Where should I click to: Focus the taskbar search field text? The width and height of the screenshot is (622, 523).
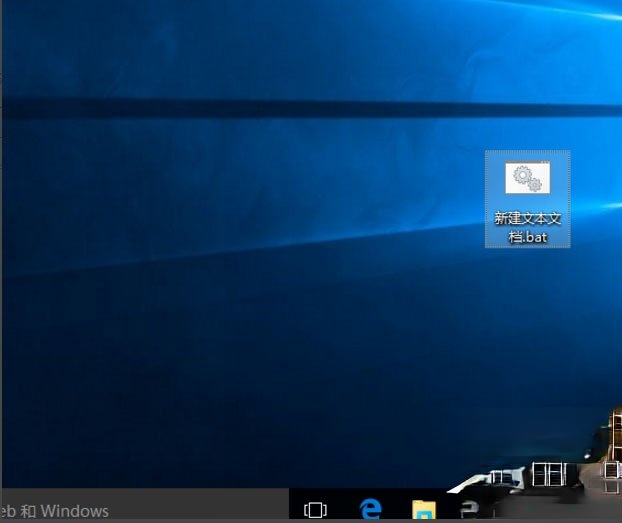point(60,511)
